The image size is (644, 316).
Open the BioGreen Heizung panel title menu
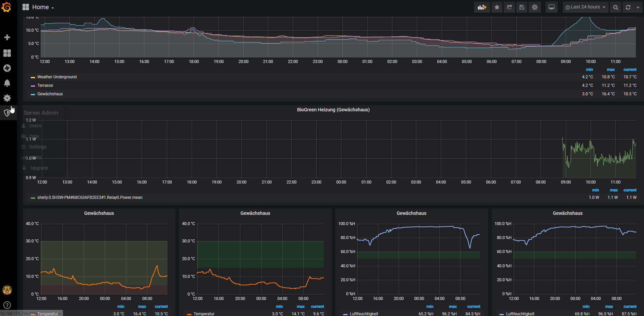pyautogui.click(x=333, y=110)
